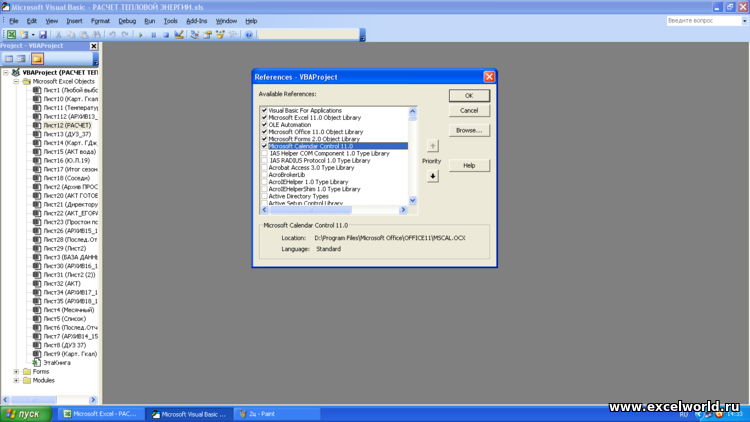Click the Toolbox toolbar icon
Screen dimensions: 750x422
tap(233, 34)
